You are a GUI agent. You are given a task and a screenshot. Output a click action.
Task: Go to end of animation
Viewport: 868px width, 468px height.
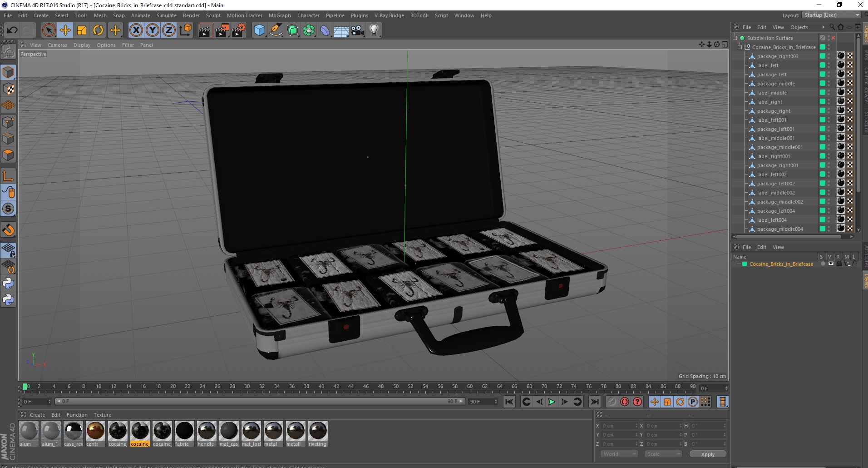tap(594, 402)
